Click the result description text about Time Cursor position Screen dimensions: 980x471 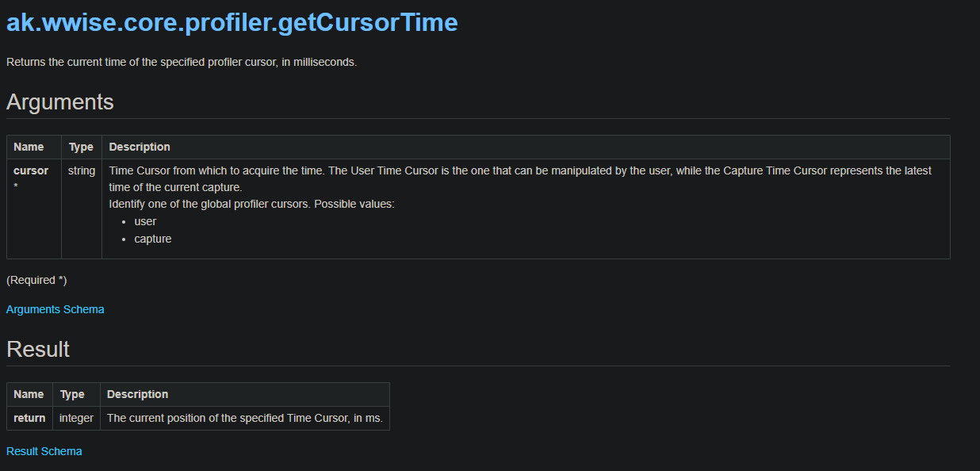point(245,418)
